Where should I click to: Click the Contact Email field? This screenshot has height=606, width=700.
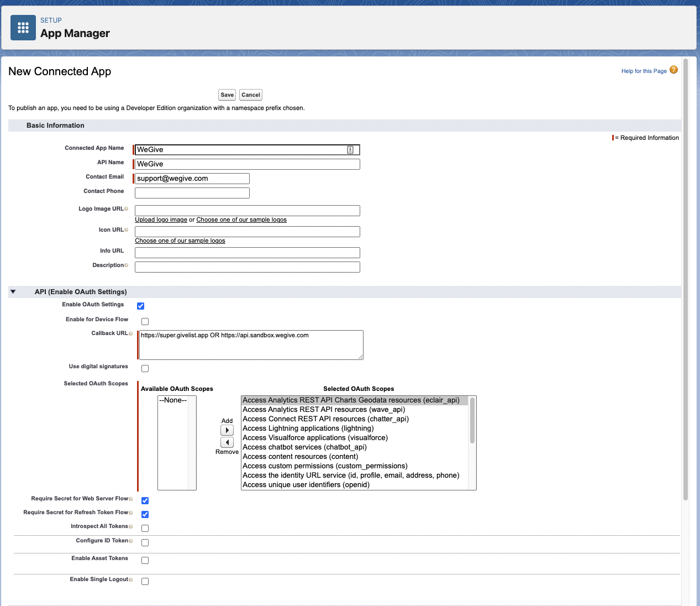tap(192, 179)
